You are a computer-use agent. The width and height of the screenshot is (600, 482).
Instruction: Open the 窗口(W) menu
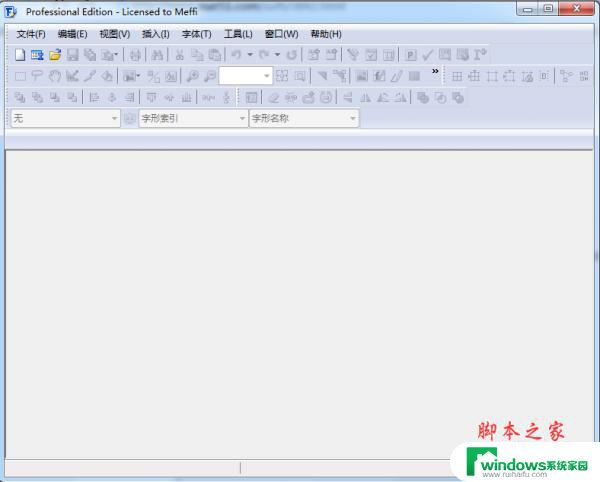(282, 34)
